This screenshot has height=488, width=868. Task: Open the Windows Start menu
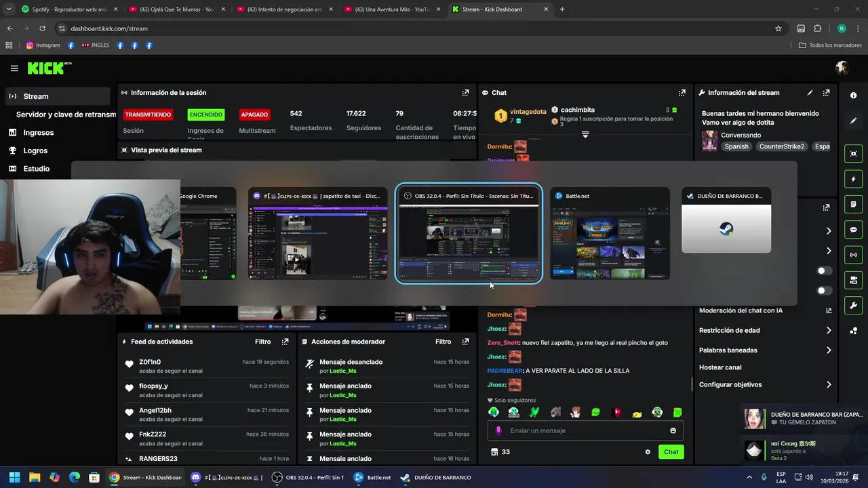tap(14, 477)
